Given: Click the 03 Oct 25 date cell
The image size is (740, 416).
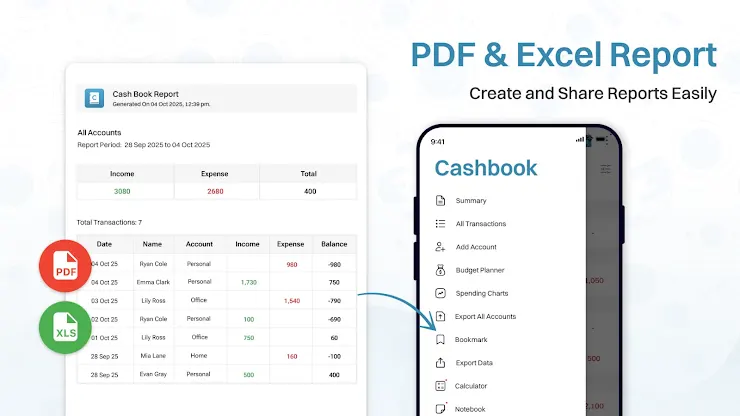Looking at the screenshot, I should coord(104,301).
